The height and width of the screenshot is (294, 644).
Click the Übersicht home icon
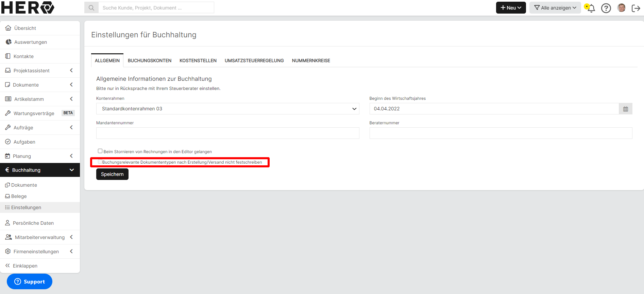tap(8, 28)
